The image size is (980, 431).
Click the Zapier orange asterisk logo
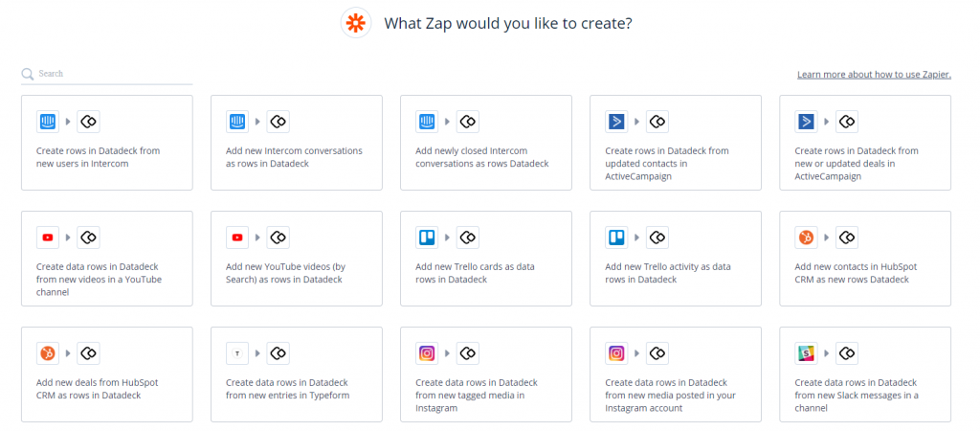point(356,24)
